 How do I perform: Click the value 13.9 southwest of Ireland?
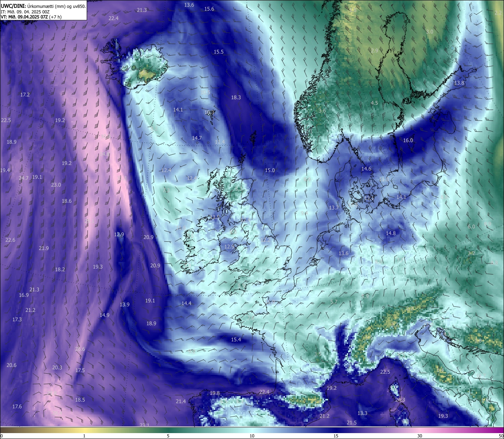[124, 304]
